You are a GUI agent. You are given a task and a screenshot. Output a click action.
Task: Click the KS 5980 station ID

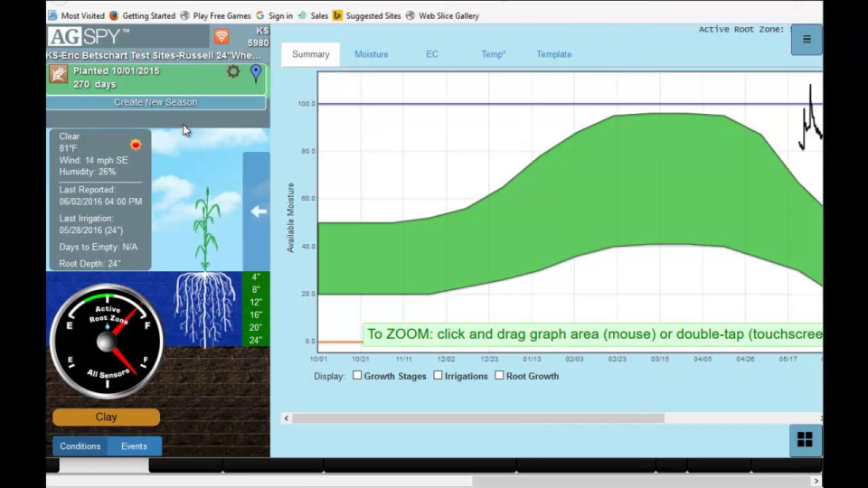tap(258, 36)
